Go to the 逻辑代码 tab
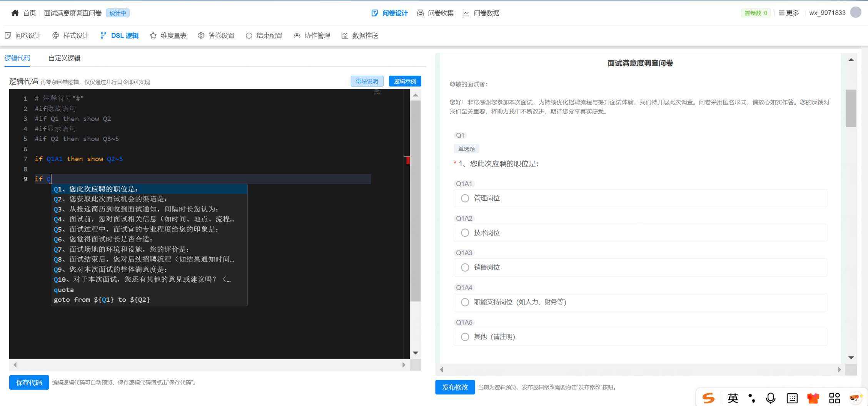 17,58
